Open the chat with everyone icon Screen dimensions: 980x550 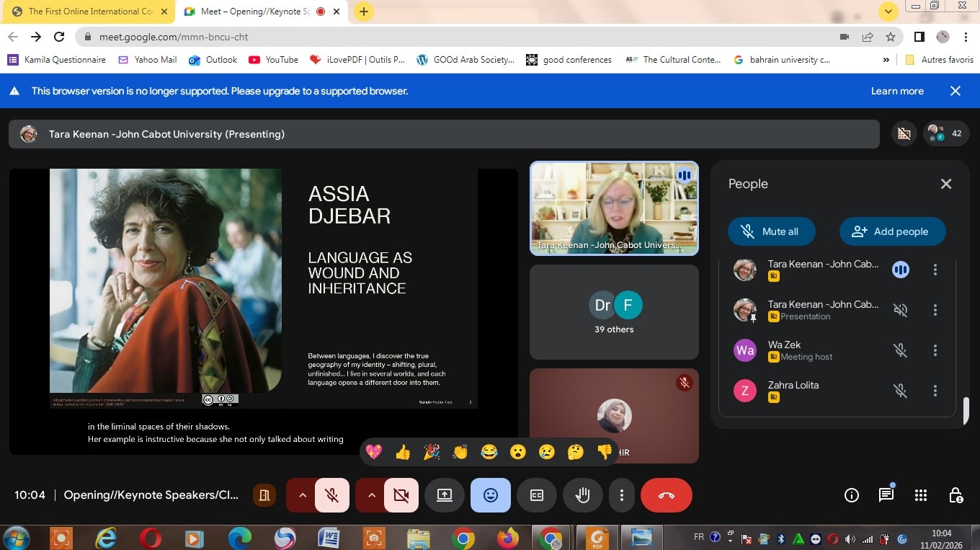[886, 495]
